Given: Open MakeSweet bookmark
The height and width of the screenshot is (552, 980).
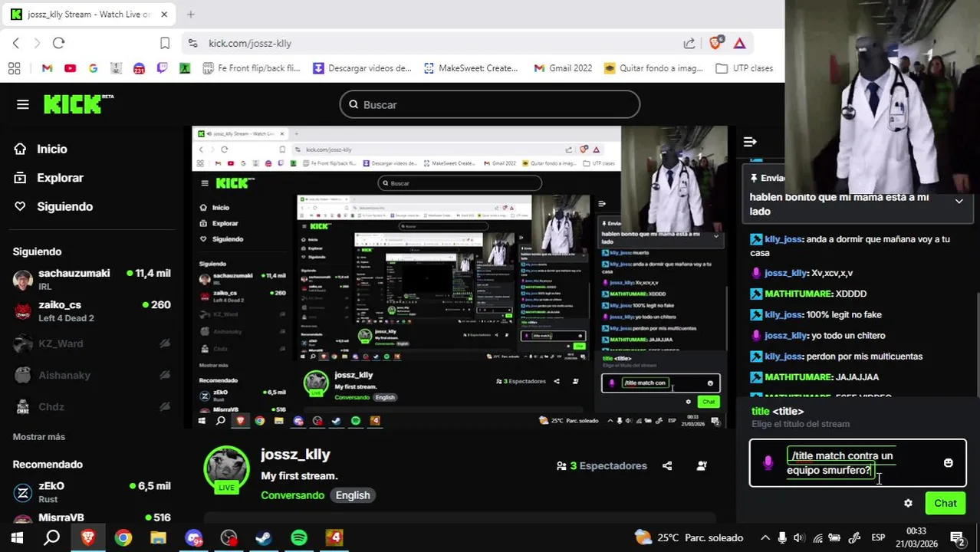Looking at the screenshot, I should pyautogui.click(x=470, y=68).
